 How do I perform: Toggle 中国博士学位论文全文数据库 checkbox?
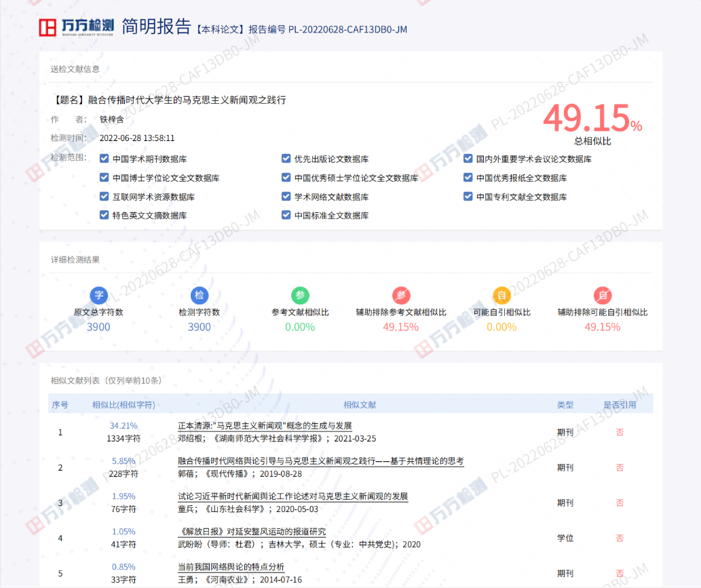click(105, 178)
